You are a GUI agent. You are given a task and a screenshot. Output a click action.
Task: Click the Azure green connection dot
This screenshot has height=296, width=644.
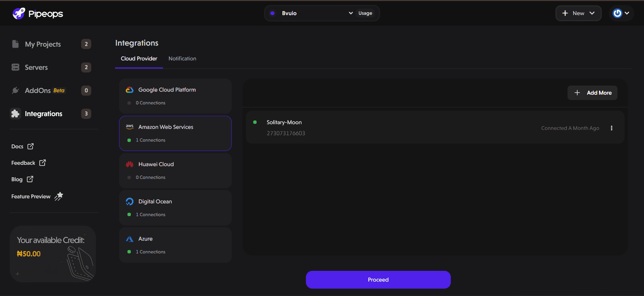coord(129,252)
